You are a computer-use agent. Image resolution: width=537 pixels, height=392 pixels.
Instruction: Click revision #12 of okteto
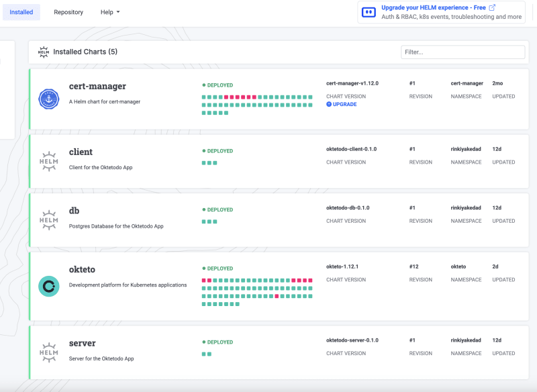coord(413,266)
